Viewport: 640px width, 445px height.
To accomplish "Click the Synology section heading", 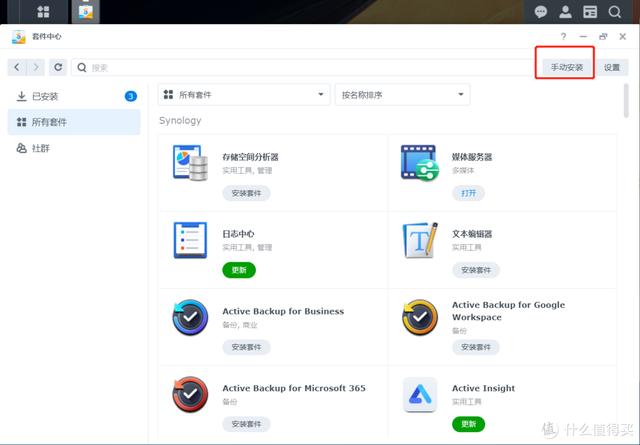I will 180,120.
